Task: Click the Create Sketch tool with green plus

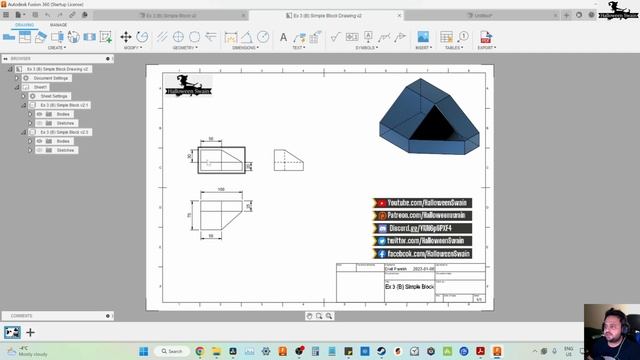Action: (106, 37)
